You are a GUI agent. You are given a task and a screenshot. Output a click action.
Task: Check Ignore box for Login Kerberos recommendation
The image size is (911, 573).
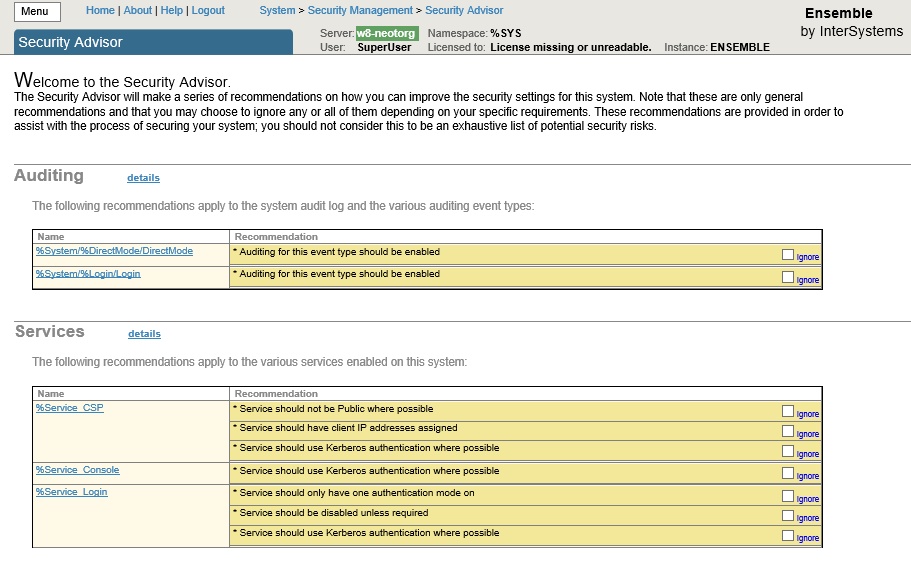click(788, 535)
